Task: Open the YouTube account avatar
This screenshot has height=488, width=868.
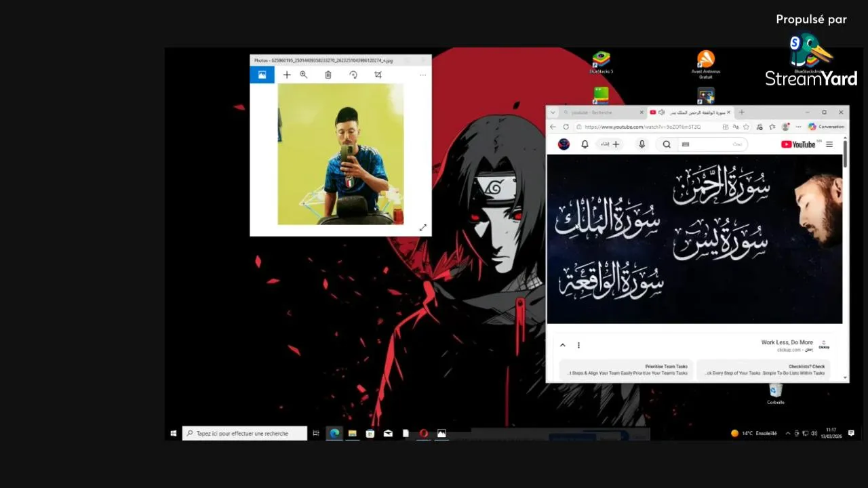Action: (x=564, y=144)
